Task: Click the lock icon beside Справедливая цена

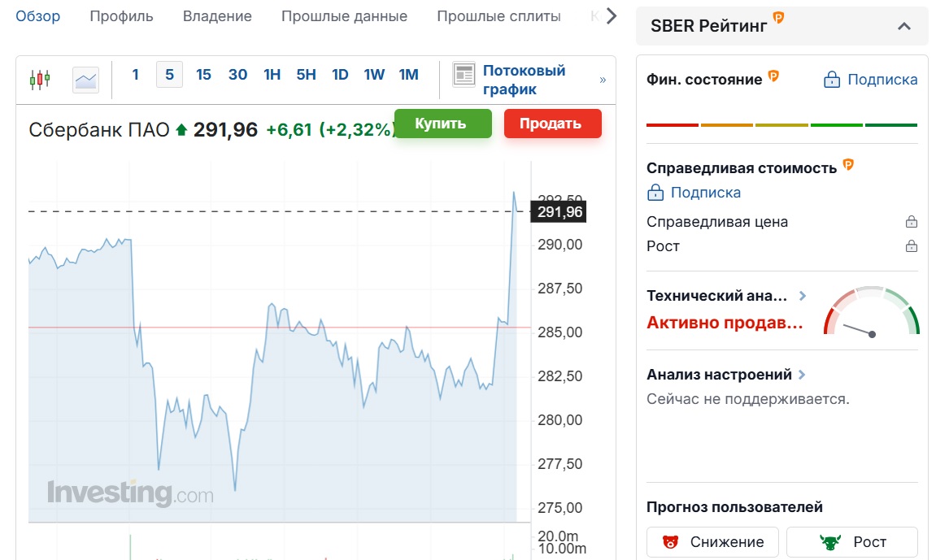Action: (x=911, y=222)
